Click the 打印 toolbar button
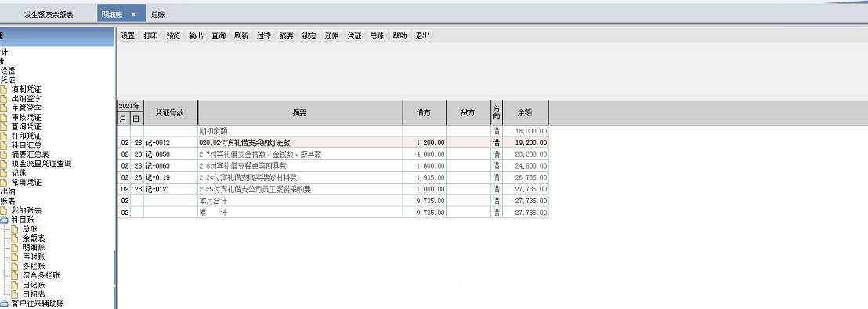This screenshot has height=309, width=868. 150,36
